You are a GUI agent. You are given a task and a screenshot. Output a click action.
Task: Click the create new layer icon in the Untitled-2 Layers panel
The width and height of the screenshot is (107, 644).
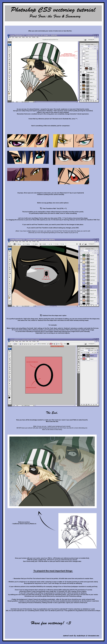click(x=94, y=404)
